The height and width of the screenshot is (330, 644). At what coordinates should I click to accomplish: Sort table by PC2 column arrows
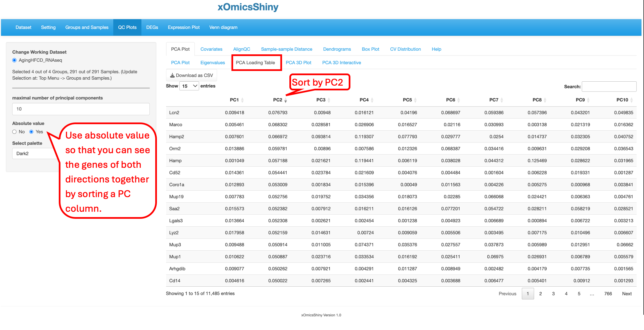(x=285, y=100)
